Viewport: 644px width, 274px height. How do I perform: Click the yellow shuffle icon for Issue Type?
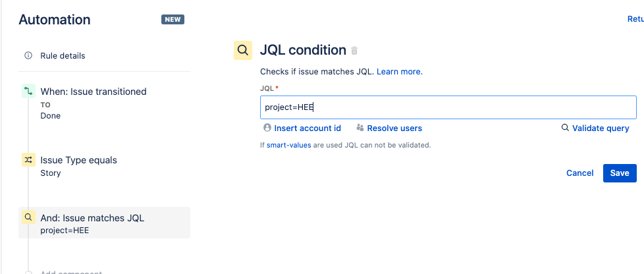[28, 160]
